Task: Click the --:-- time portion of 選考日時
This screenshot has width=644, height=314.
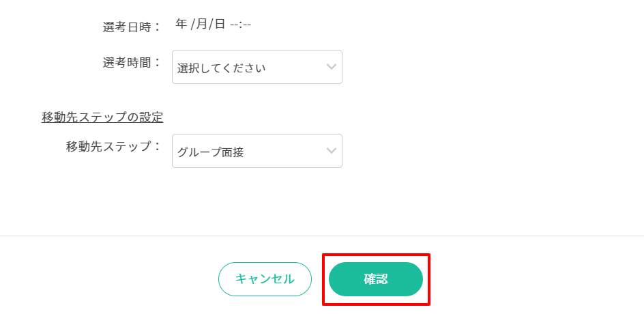Action: click(241, 25)
